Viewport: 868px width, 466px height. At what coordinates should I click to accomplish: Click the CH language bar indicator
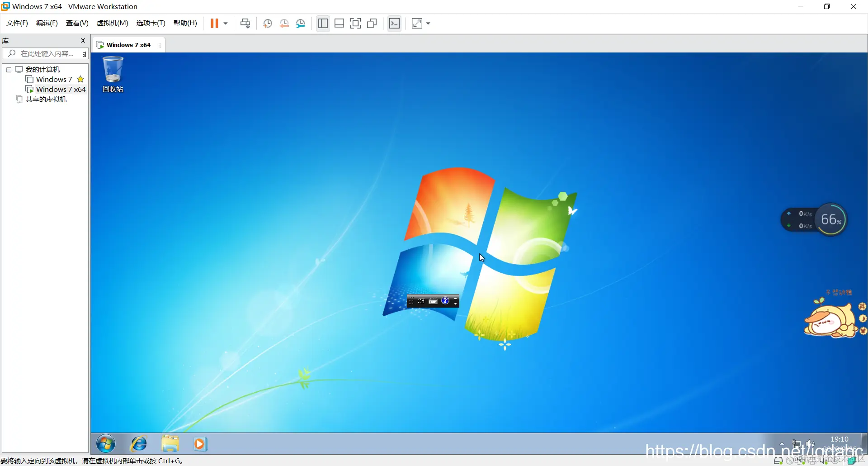coord(421,301)
